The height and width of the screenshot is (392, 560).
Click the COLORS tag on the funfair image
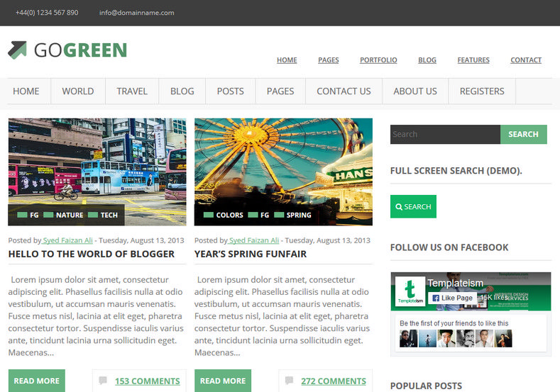coord(229,215)
